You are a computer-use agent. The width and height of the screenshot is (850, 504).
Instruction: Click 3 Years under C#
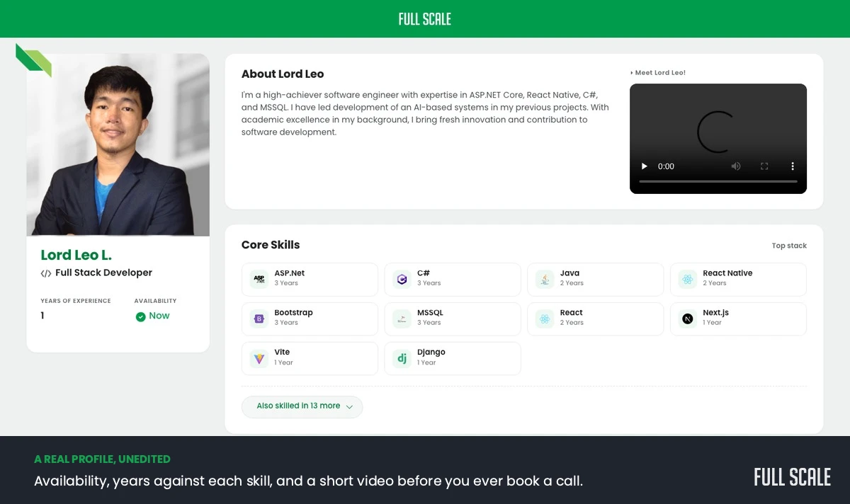(x=429, y=283)
